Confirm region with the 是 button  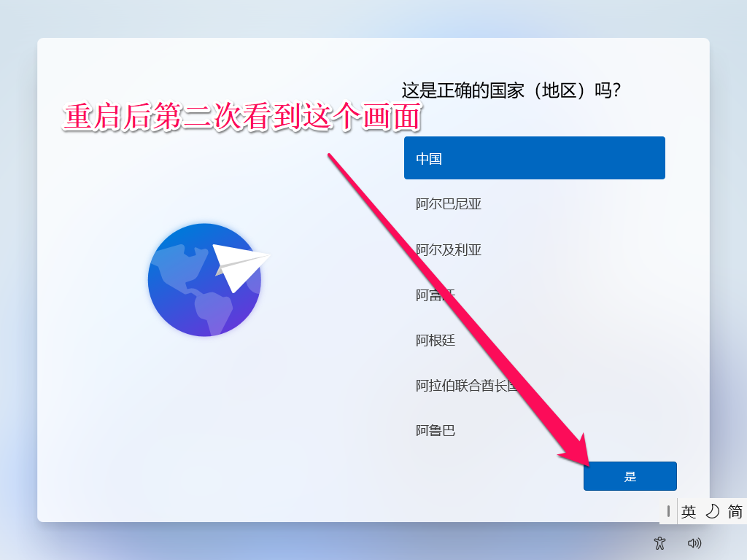click(630, 476)
